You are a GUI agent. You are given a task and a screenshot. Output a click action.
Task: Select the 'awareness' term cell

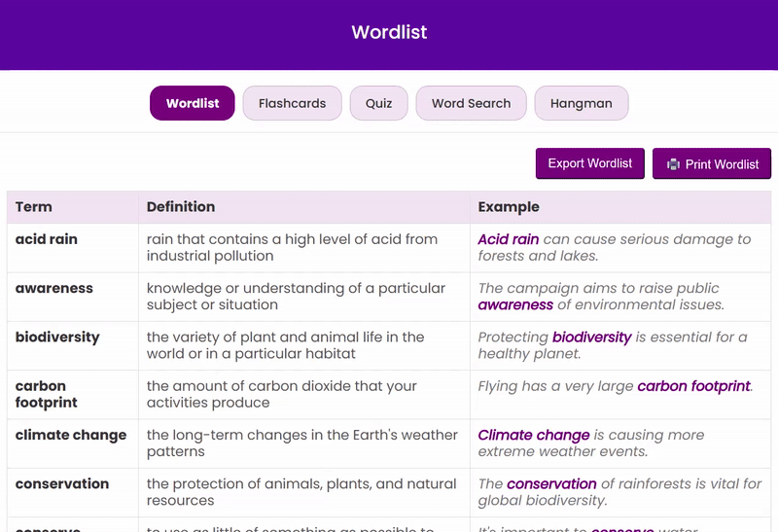pyautogui.click(x=54, y=289)
